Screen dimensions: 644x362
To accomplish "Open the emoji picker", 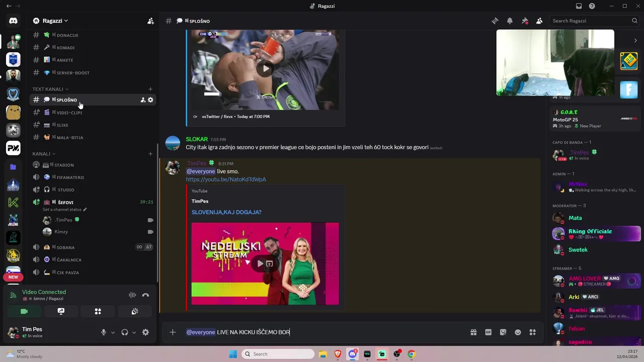I will (518, 332).
